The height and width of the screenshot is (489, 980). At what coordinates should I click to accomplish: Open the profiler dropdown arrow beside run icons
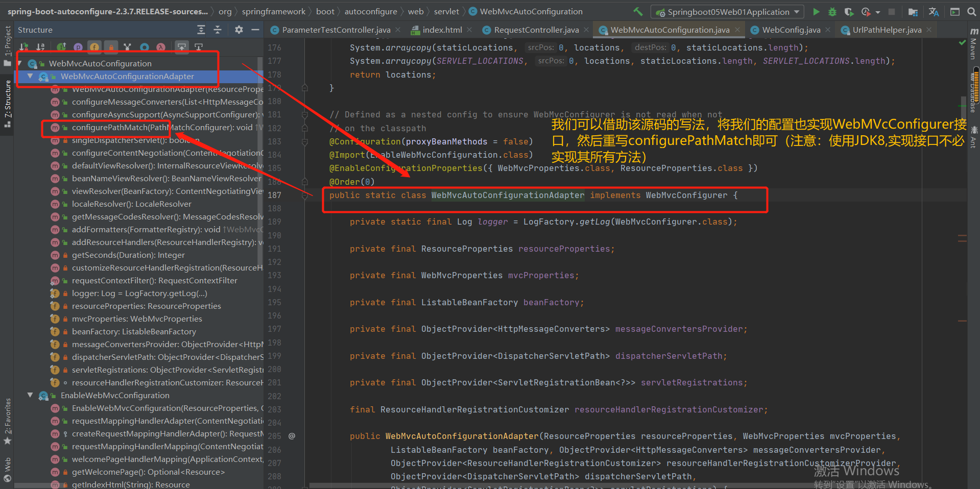[x=878, y=12]
